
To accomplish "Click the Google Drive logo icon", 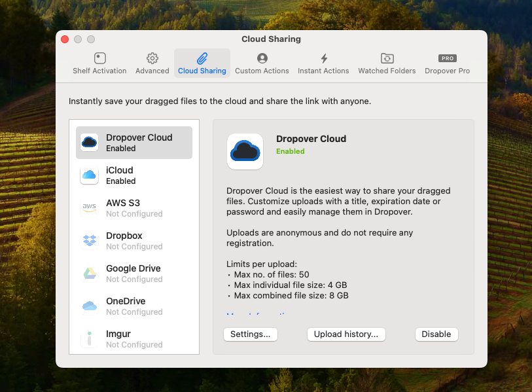I will 89,274.
